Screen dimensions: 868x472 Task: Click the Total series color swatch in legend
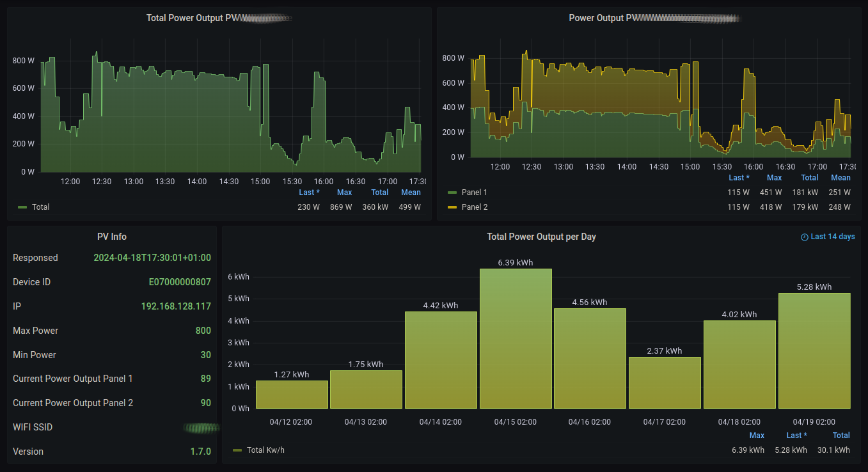coord(22,207)
